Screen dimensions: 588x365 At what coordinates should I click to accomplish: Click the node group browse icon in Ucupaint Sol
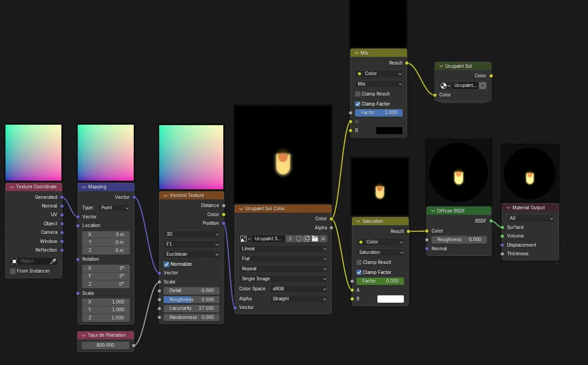tap(445, 85)
